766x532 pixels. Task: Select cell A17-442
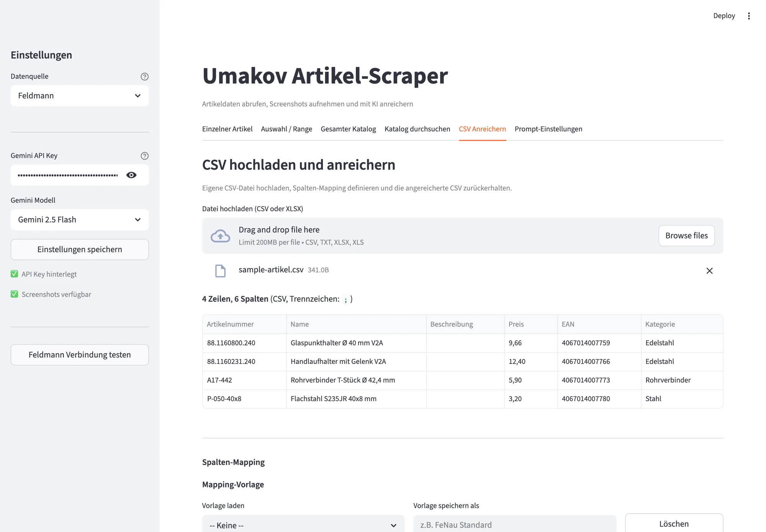coord(244,380)
